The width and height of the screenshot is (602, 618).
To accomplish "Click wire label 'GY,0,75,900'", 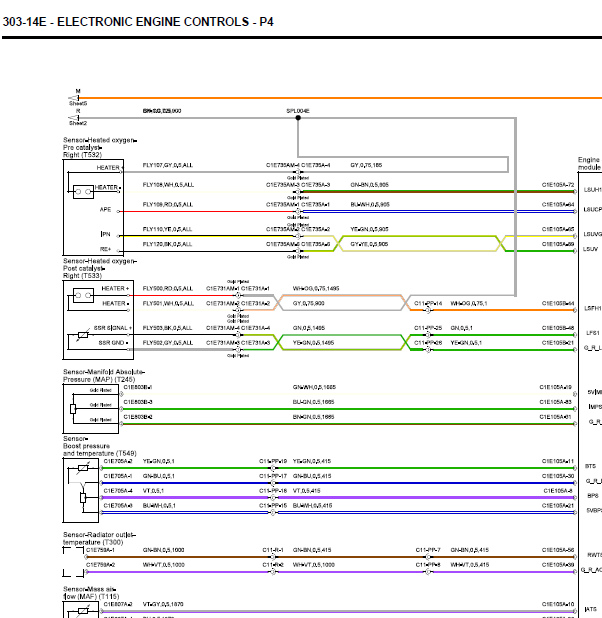I will coord(308,303).
